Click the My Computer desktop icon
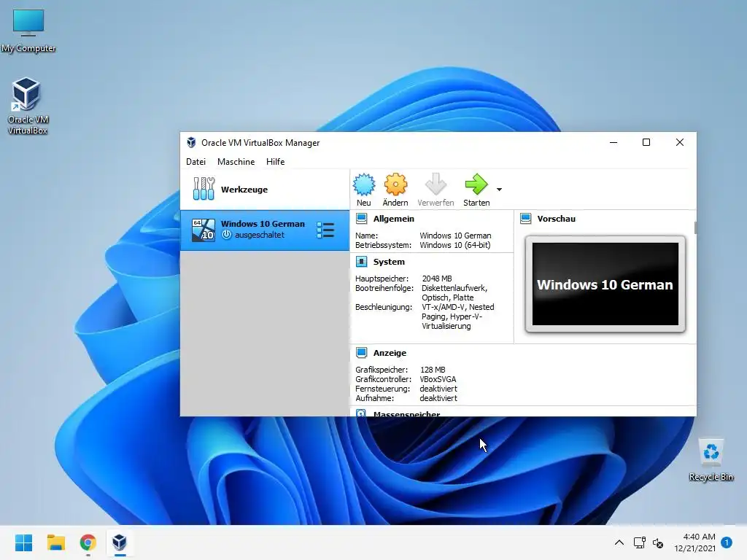The width and height of the screenshot is (747, 560). 28,30
